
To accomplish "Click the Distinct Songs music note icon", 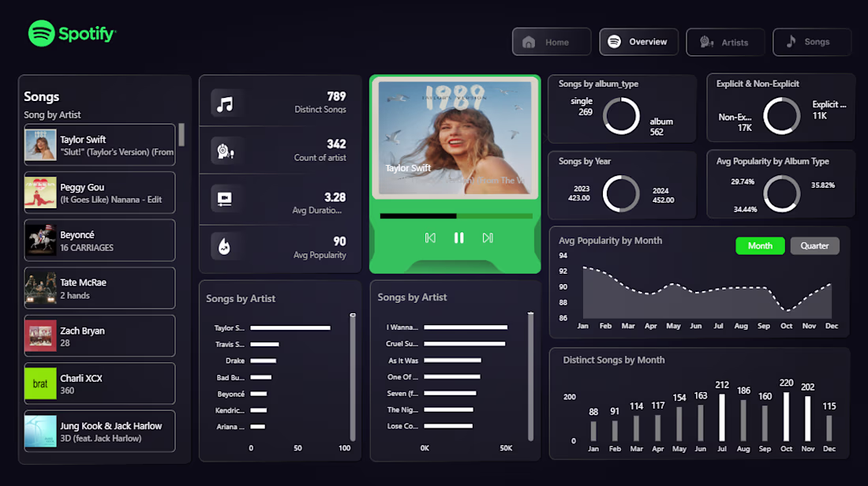I will point(225,103).
